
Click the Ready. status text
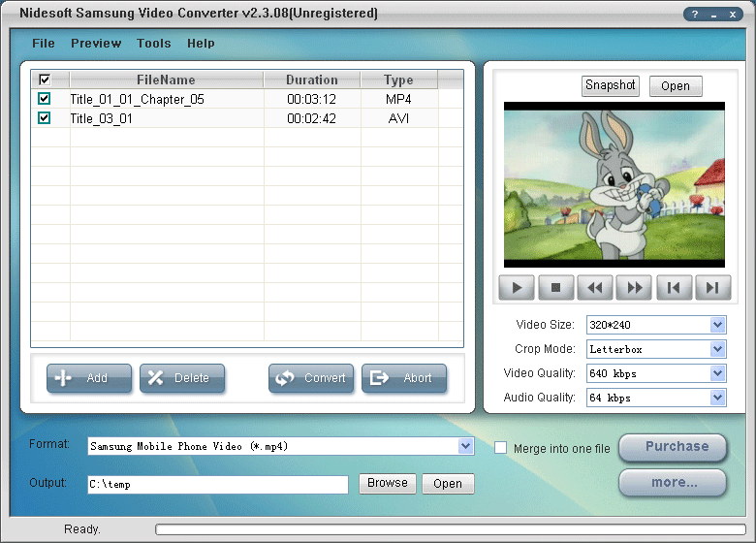click(82, 529)
